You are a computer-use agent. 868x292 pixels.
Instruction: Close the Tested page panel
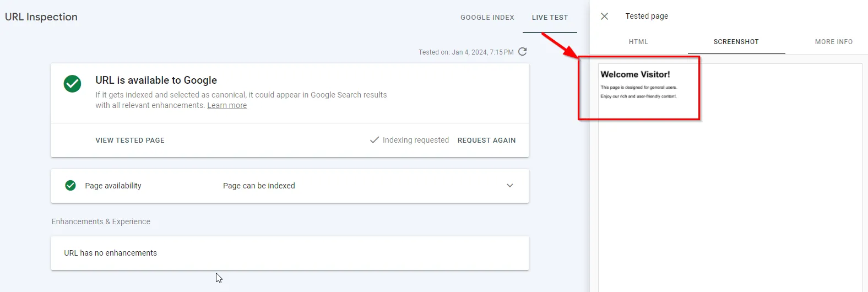(x=604, y=17)
